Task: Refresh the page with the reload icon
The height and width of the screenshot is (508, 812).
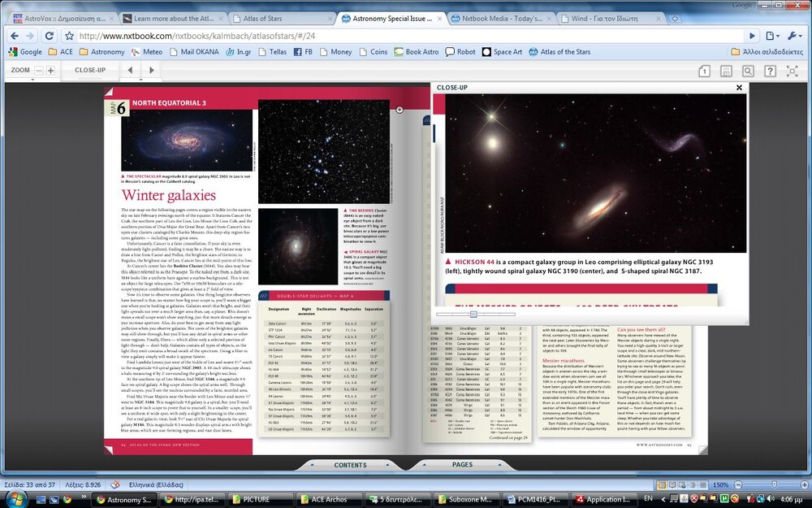Action: (x=49, y=35)
